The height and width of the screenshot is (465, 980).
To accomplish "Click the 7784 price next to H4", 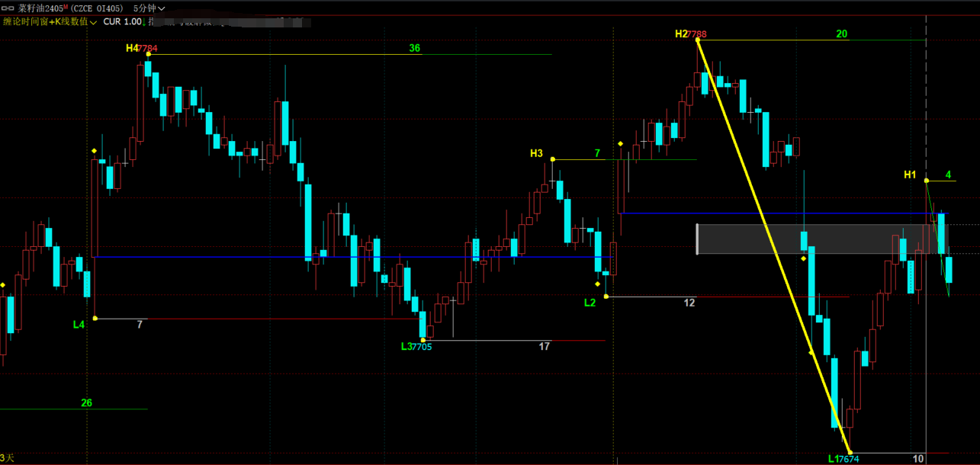I will tap(148, 48).
